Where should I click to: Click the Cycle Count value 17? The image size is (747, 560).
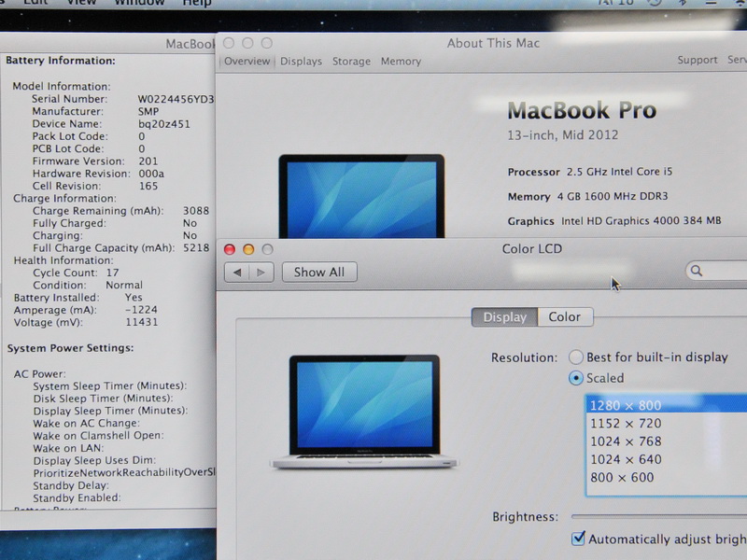click(112, 273)
